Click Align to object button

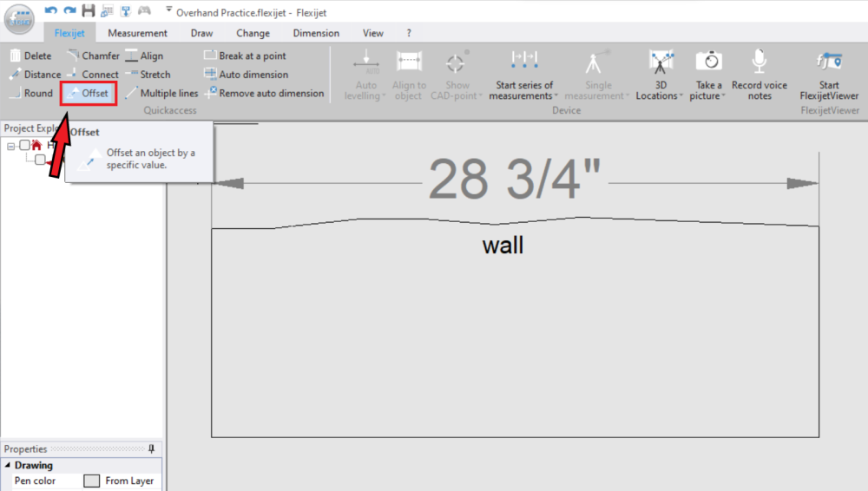point(409,75)
